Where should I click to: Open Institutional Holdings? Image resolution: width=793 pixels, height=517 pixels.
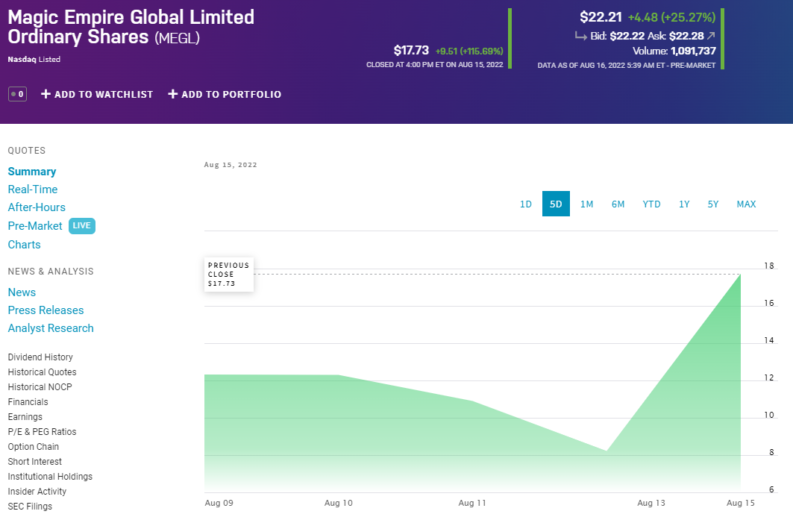pos(50,477)
